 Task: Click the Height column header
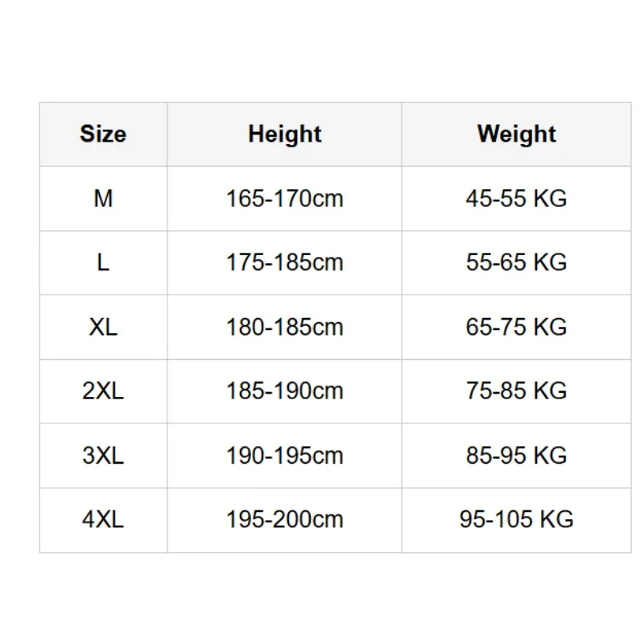(284, 134)
